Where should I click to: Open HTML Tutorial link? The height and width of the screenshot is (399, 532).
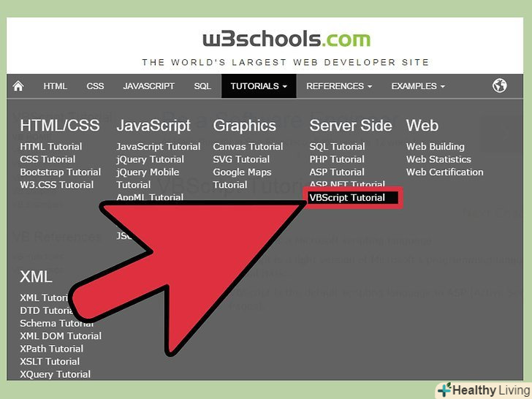click(x=51, y=147)
